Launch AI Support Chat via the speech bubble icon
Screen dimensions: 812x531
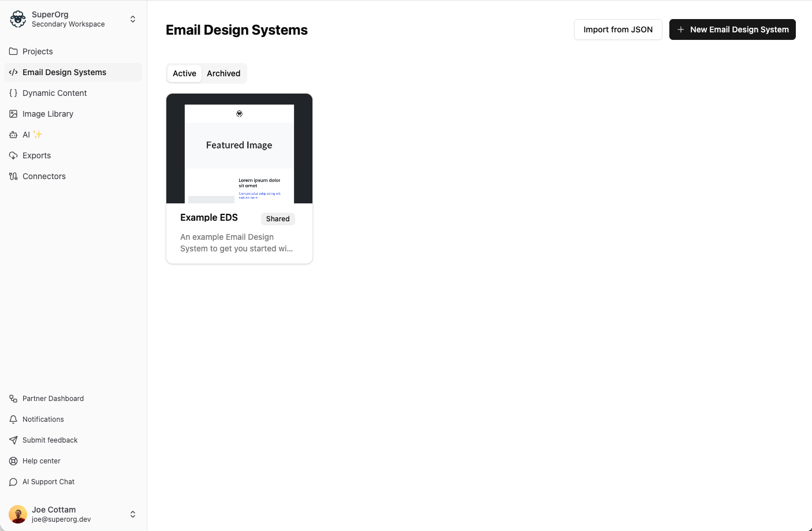coord(13,481)
